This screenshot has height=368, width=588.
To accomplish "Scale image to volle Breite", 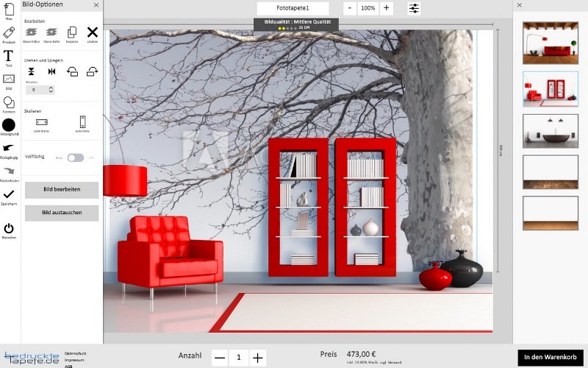I will 41,122.
